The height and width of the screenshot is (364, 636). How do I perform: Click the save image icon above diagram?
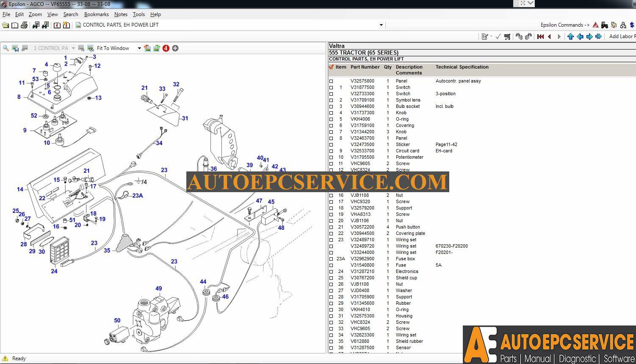pyautogui.click(x=15, y=48)
